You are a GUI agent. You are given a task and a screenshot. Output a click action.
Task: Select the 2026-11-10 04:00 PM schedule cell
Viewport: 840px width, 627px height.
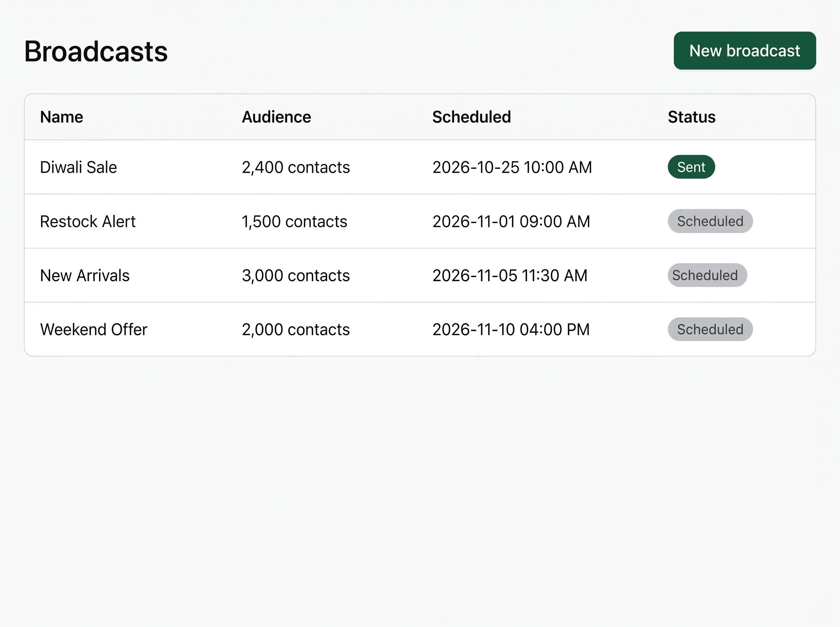pos(511,330)
